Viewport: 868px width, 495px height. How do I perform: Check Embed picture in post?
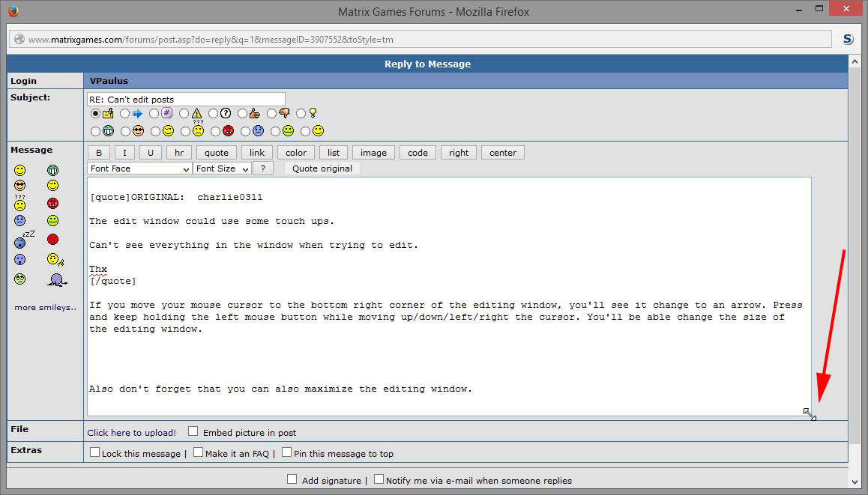point(193,431)
